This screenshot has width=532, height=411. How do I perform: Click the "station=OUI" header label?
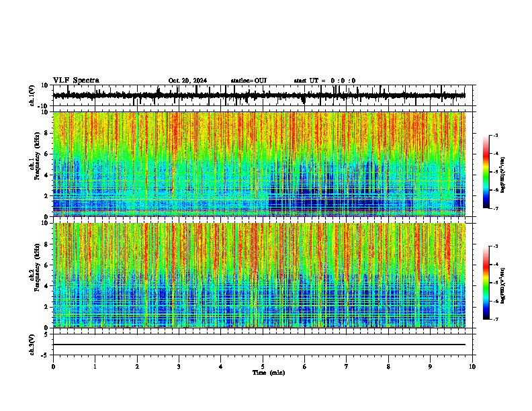pos(249,81)
